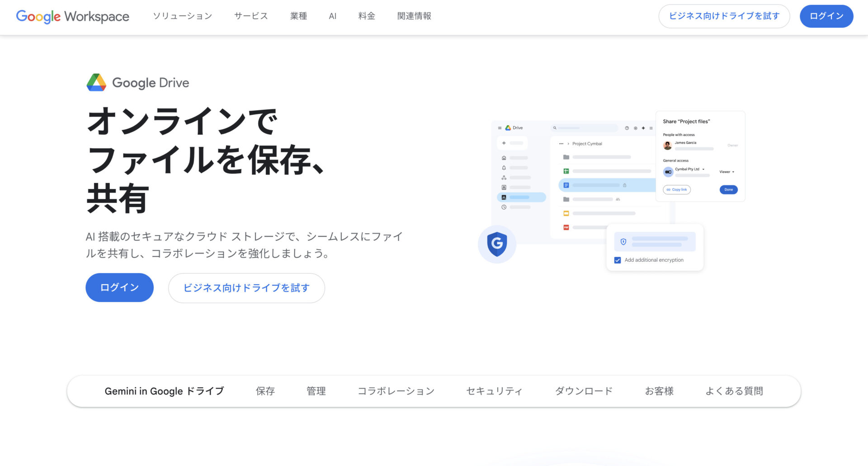Click the hamburger menu icon in Drive illustration
Viewport: 868px width, 466px height.
click(x=500, y=128)
